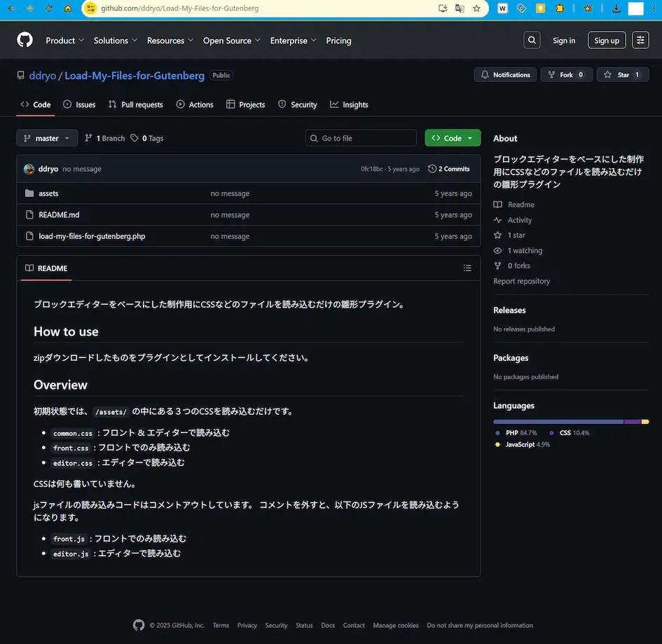The image size is (662, 644).
Task: Expand the Solutions menu
Action: point(116,41)
